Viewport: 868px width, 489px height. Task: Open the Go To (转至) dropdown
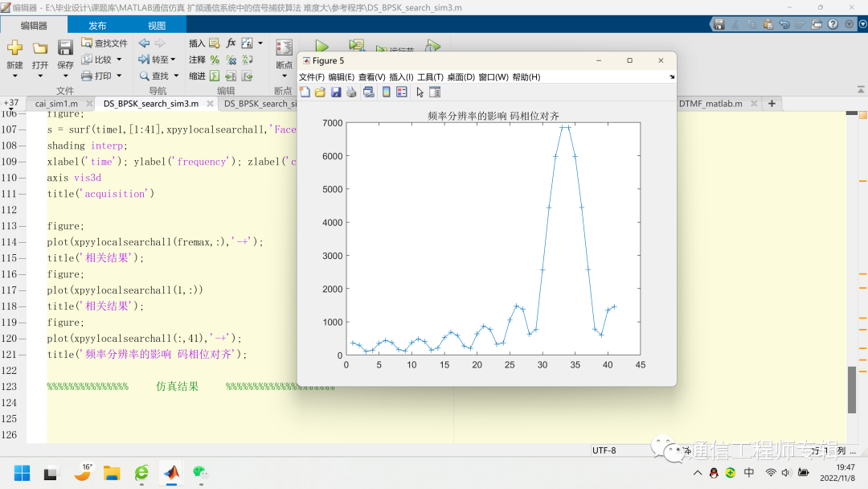tap(158, 60)
